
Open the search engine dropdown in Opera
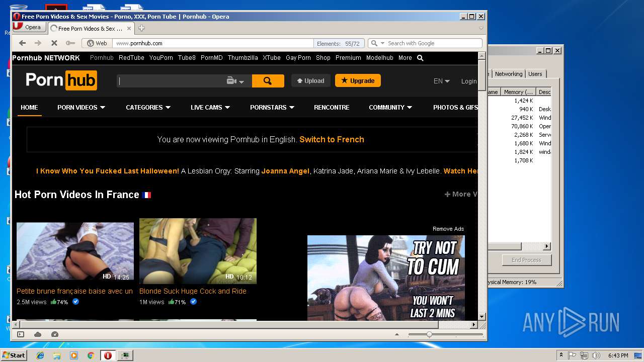pos(382,43)
